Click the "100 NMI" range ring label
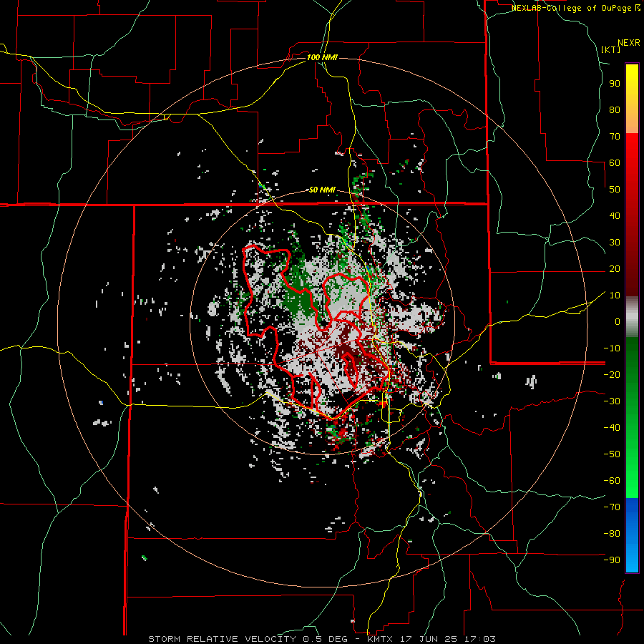This screenshot has width=644, height=644. pyautogui.click(x=322, y=57)
